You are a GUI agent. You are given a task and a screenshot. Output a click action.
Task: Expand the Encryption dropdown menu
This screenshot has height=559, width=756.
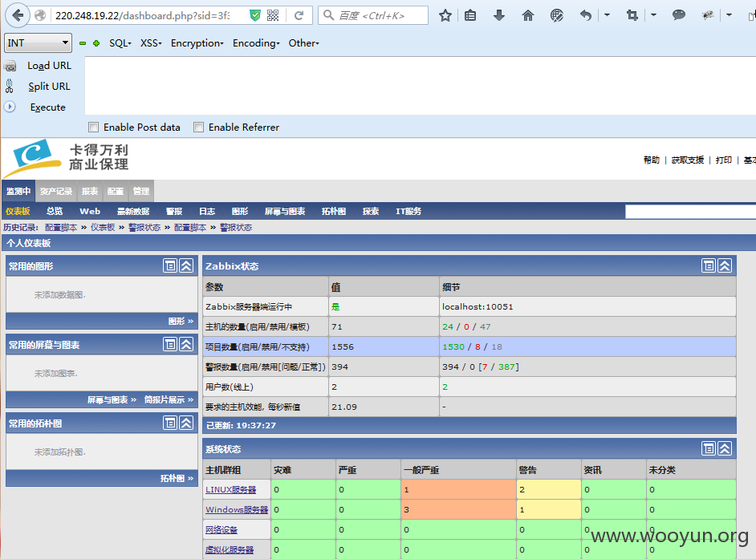click(197, 43)
